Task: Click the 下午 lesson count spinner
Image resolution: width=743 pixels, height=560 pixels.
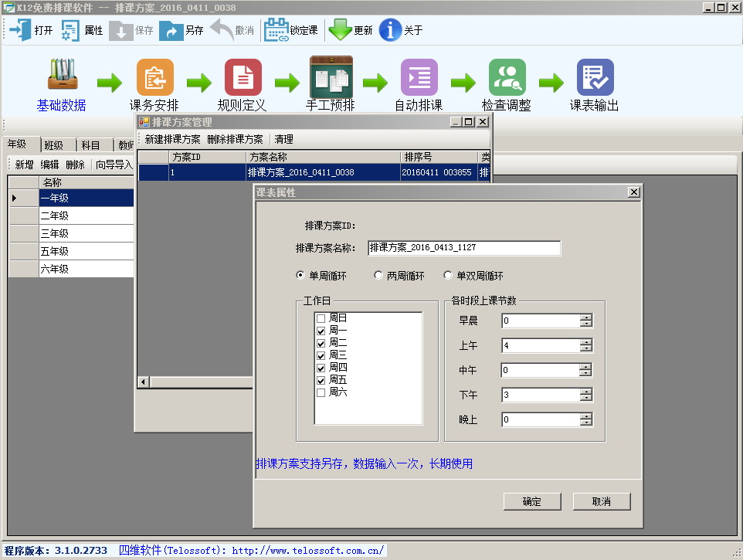Action: pyautogui.click(x=586, y=395)
